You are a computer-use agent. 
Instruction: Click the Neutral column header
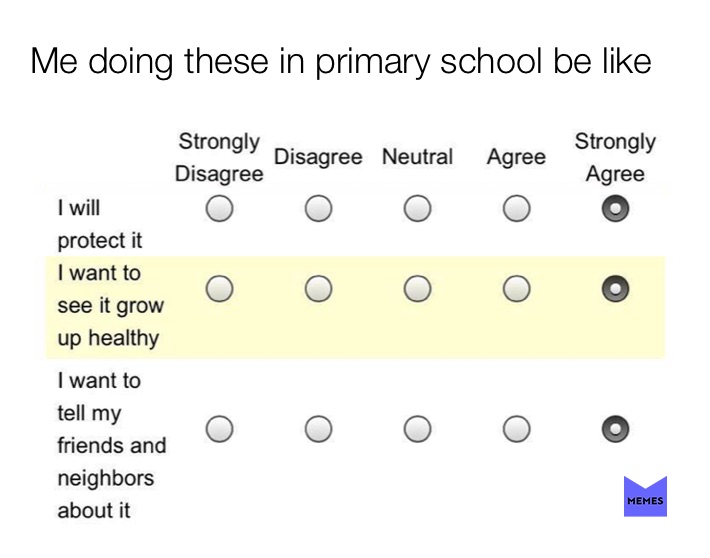pyautogui.click(x=417, y=157)
